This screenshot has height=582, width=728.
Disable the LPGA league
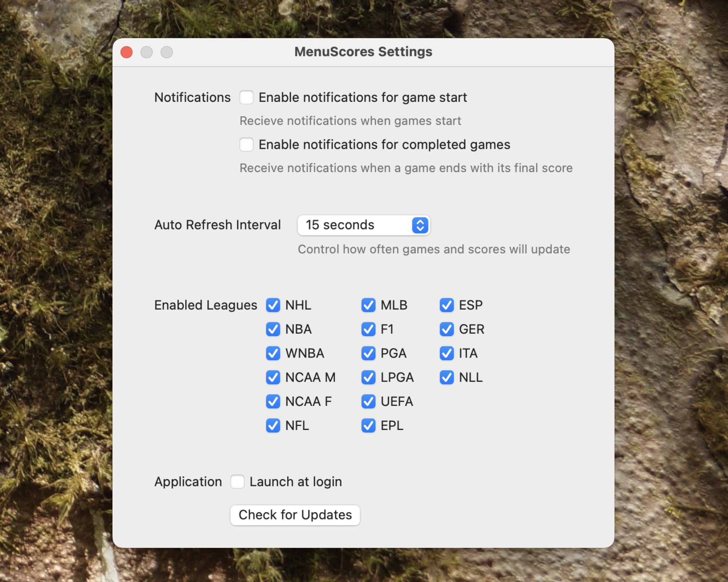click(x=368, y=377)
